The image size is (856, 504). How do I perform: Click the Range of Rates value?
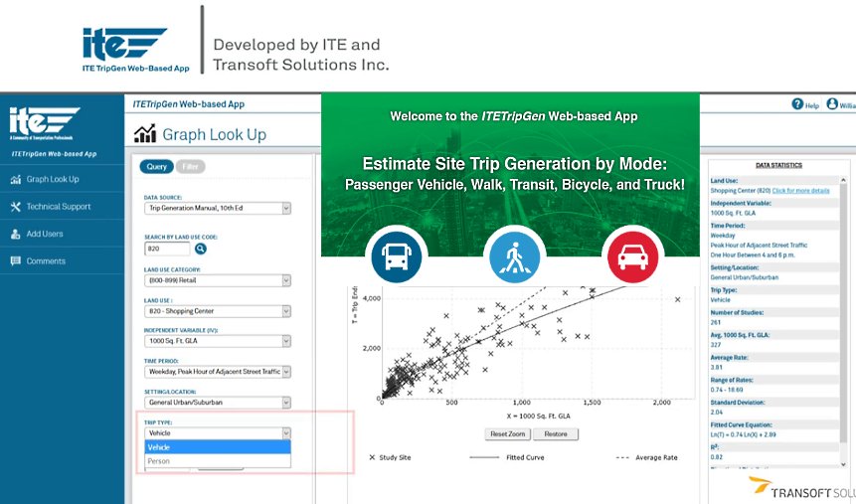pyautogui.click(x=727, y=390)
